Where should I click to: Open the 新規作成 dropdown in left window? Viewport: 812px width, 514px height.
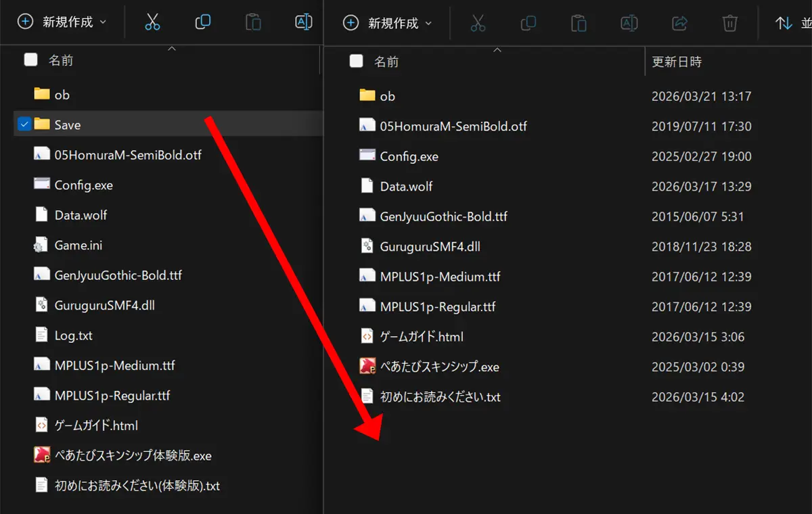tap(63, 22)
